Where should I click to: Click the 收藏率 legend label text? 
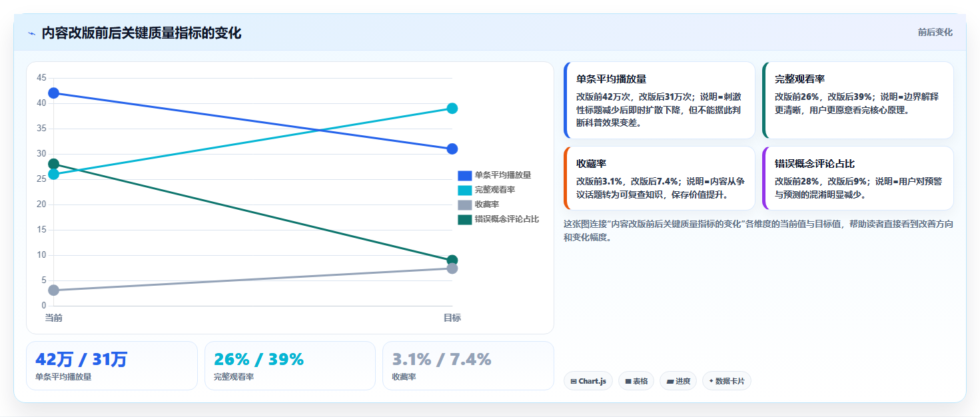pos(487,205)
